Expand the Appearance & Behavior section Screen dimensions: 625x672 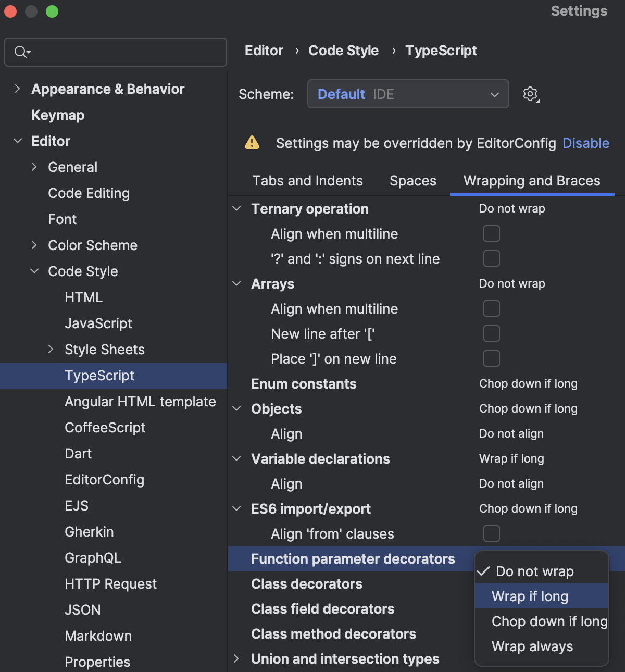pyautogui.click(x=17, y=89)
